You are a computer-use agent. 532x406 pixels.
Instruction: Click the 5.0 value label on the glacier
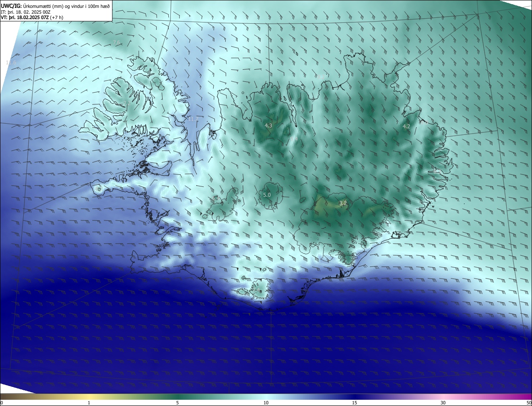pyautogui.click(x=267, y=195)
